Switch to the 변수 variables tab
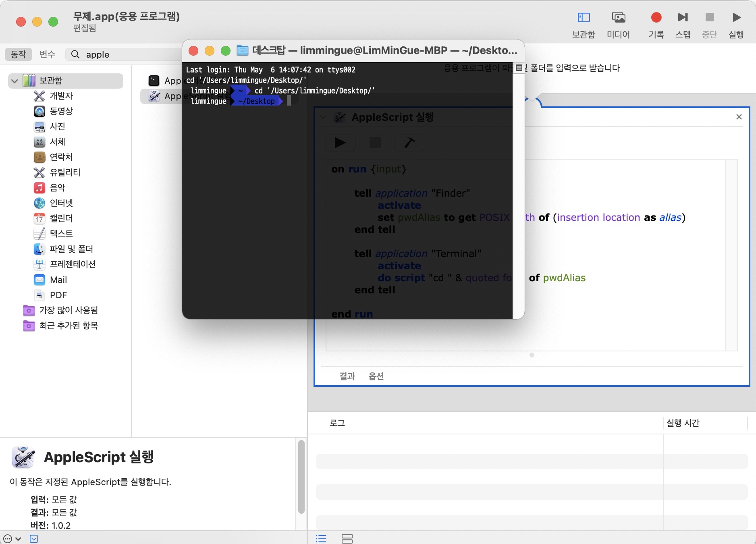 (x=47, y=54)
